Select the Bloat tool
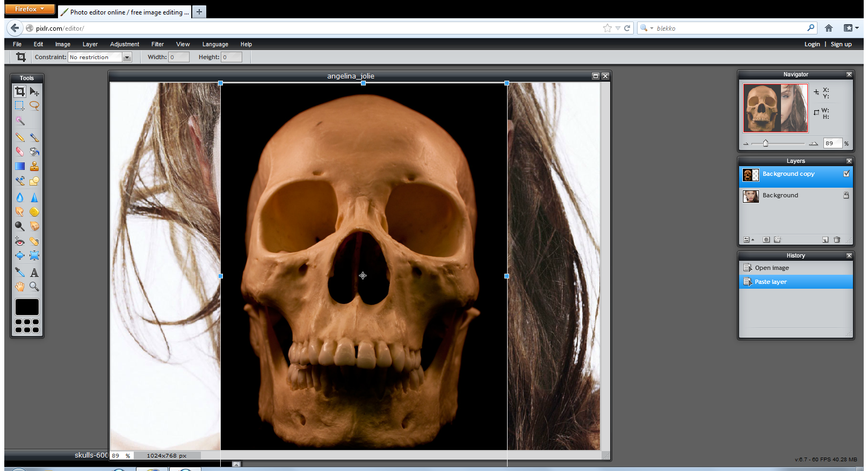 point(20,255)
